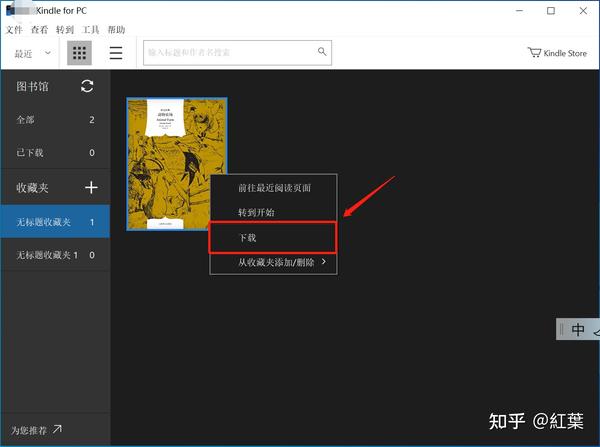Click the Kindle Store cart icon
The image size is (600, 447).
coord(534,52)
